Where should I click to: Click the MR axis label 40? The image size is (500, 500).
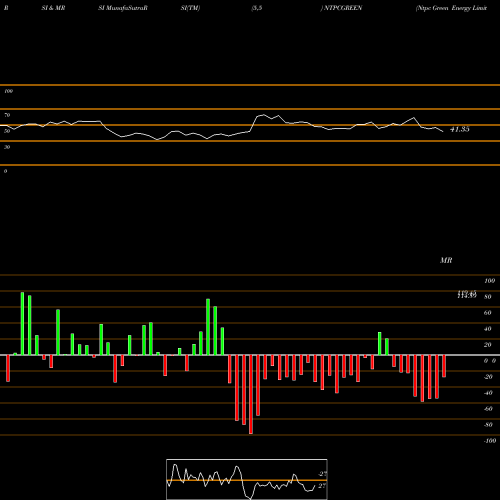coord(487,329)
